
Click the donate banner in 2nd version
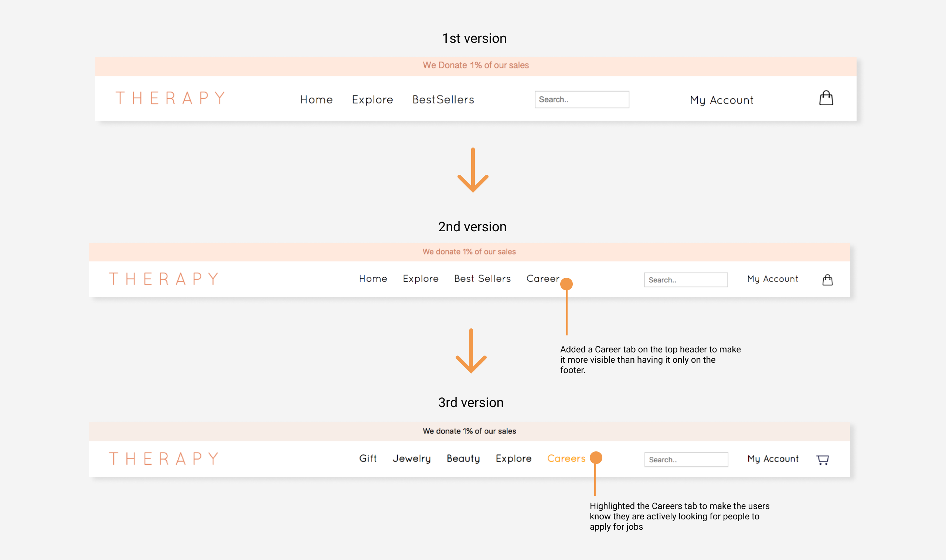469,252
